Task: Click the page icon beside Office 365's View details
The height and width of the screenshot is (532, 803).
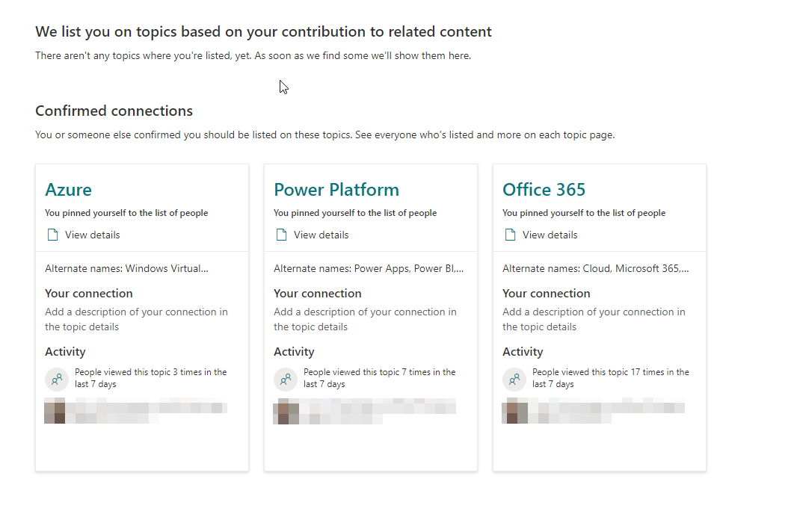Action: coord(509,234)
